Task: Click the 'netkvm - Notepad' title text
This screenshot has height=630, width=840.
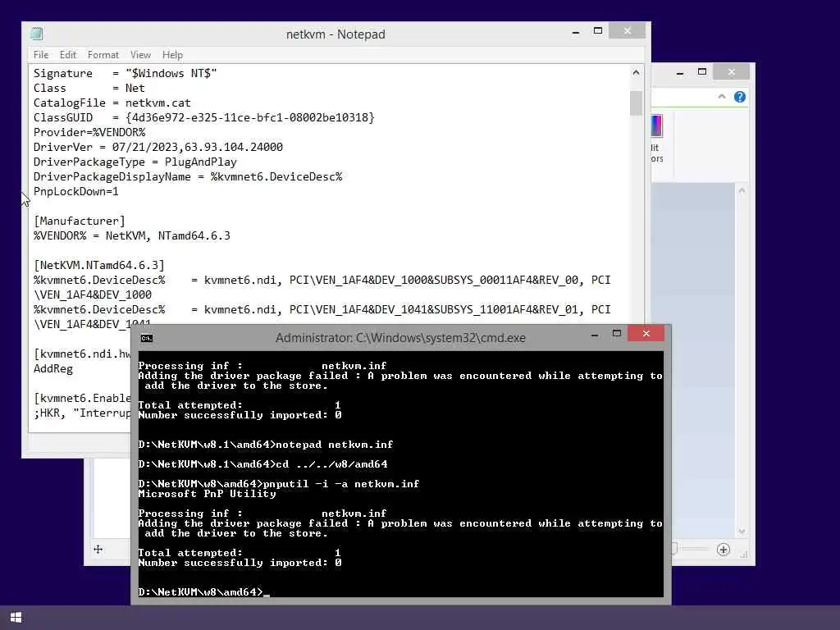Action: point(336,34)
